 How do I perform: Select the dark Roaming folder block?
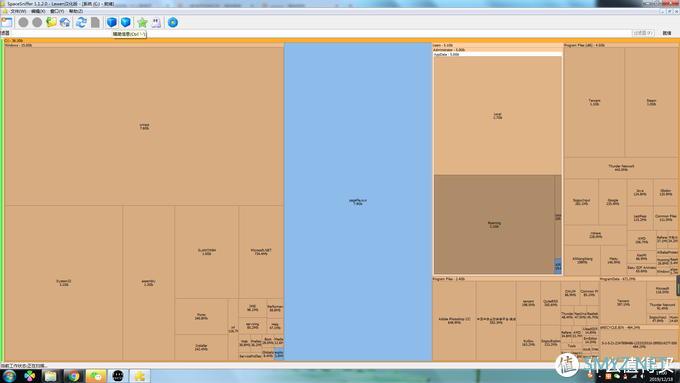click(494, 224)
